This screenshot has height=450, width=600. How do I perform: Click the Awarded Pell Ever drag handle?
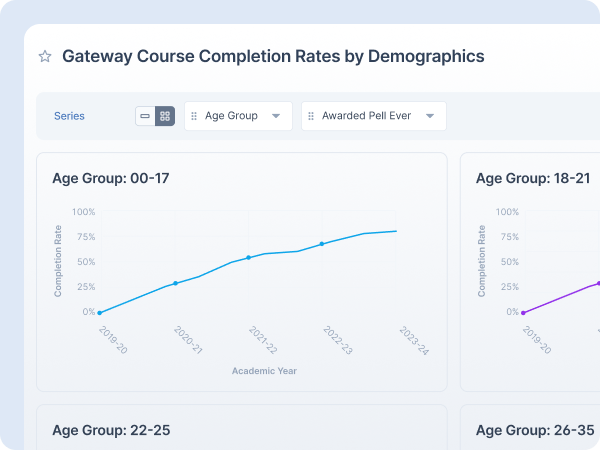tap(311, 116)
